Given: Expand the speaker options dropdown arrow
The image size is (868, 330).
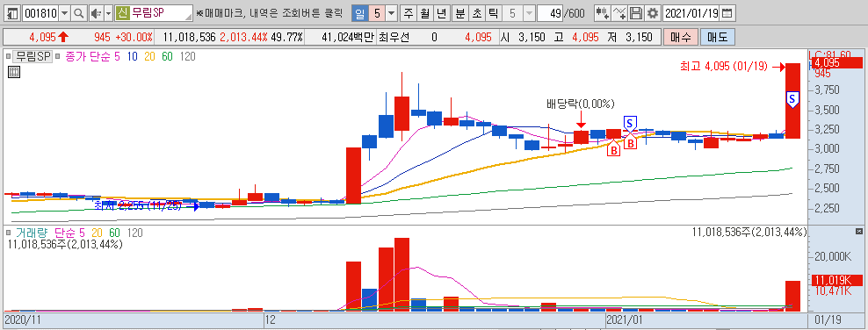Looking at the screenshot, I should [x=108, y=13].
